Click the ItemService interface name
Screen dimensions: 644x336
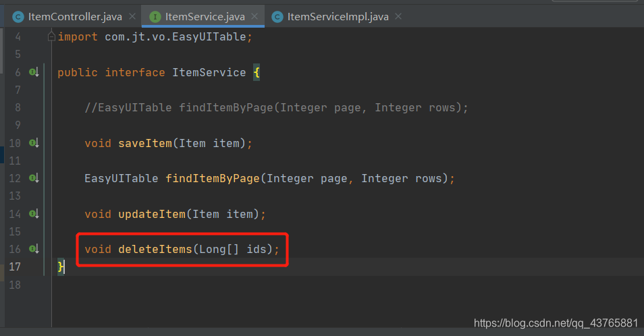click(x=209, y=73)
